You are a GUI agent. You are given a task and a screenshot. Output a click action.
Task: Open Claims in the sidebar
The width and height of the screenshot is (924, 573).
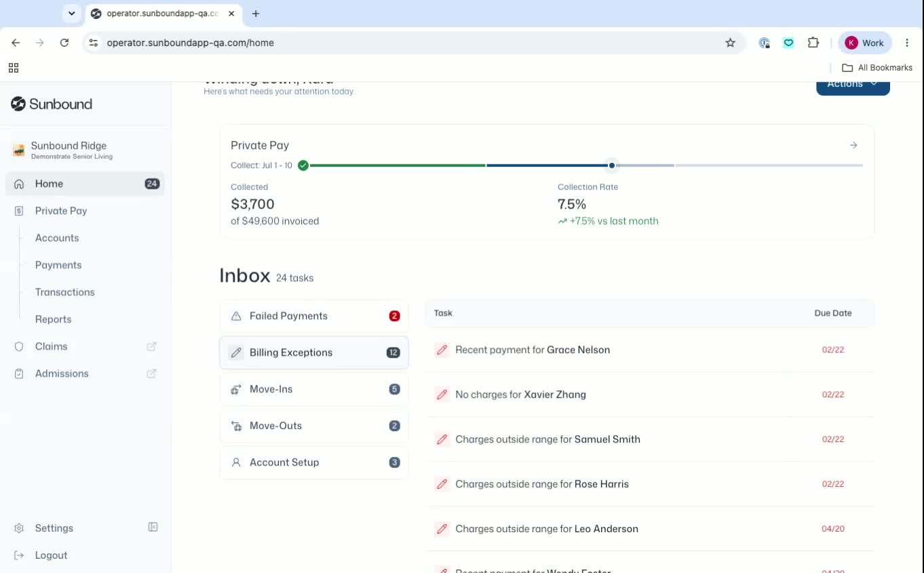(x=52, y=346)
